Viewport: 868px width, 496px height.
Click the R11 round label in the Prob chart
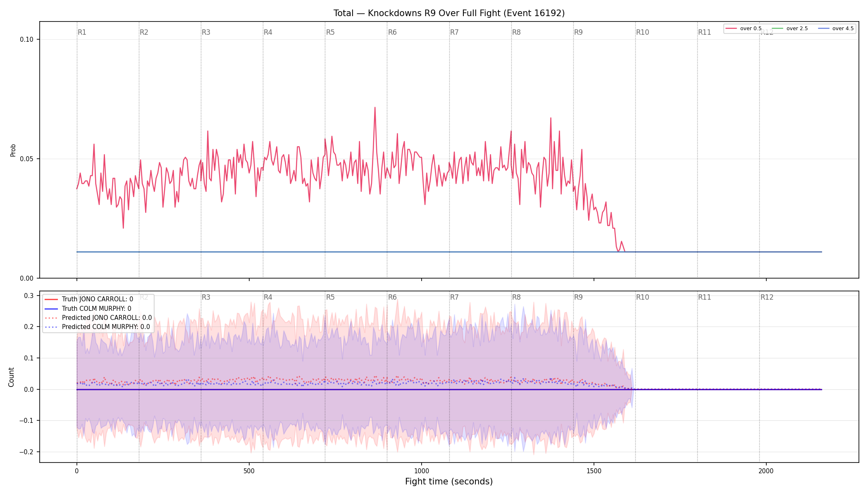coord(704,32)
